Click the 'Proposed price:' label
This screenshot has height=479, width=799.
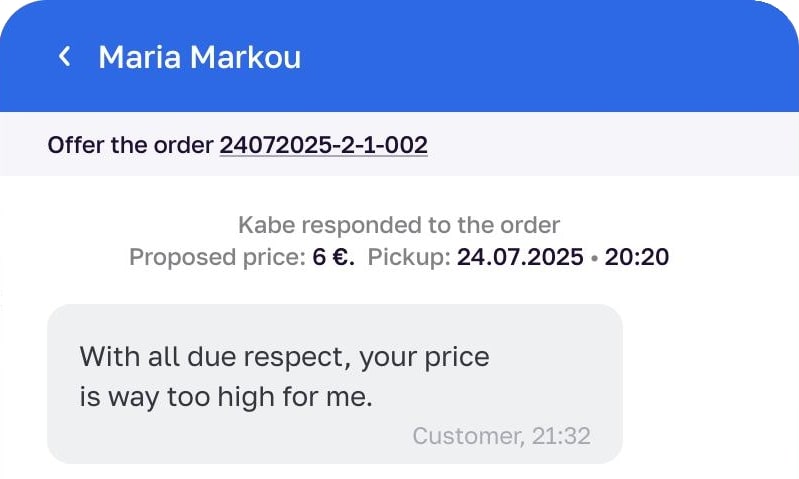click(x=217, y=257)
